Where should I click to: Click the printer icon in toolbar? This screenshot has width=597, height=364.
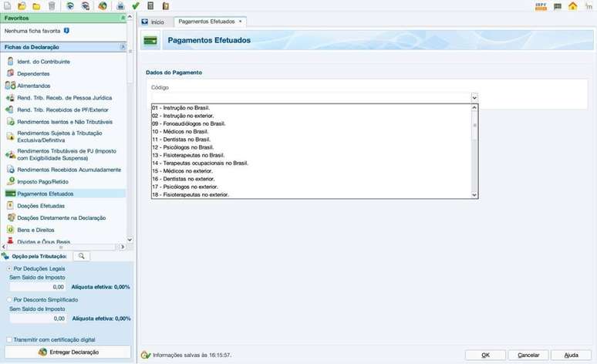pos(120,6)
